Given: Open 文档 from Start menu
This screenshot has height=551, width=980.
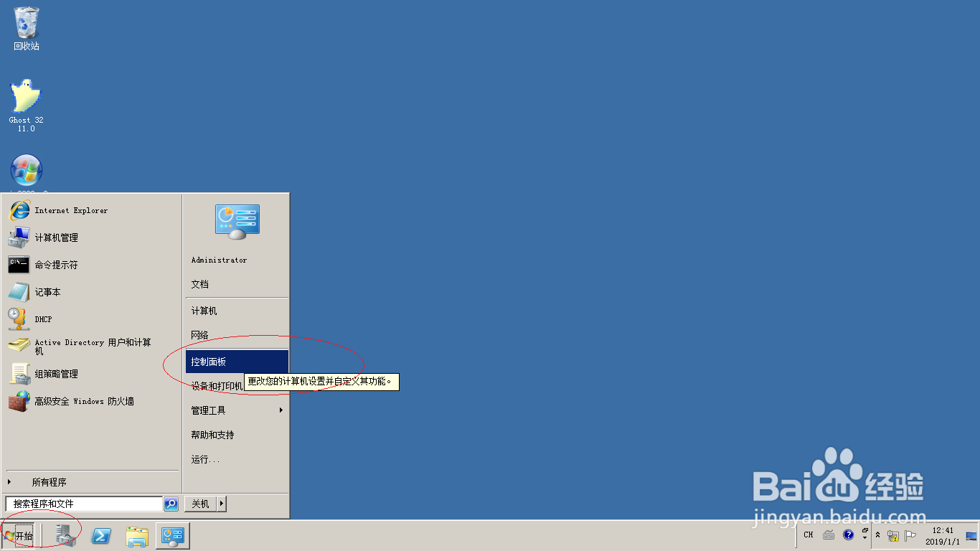Looking at the screenshot, I should (237, 284).
